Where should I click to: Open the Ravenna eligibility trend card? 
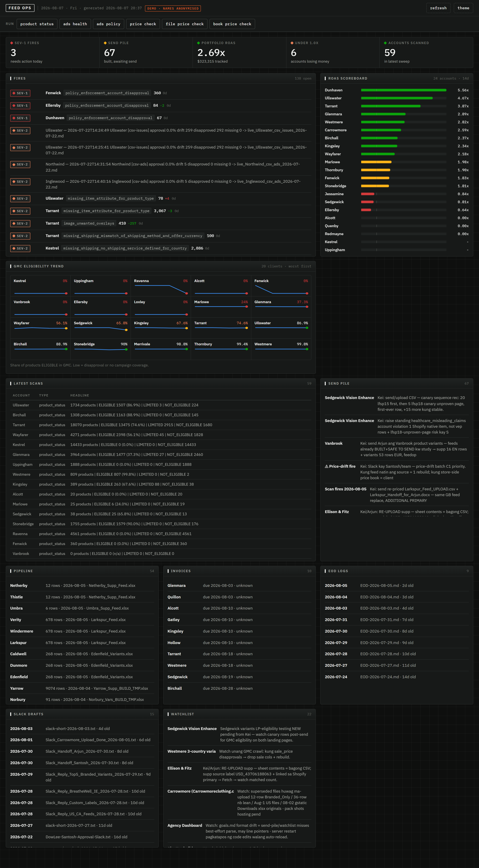(x=161, y=286)
